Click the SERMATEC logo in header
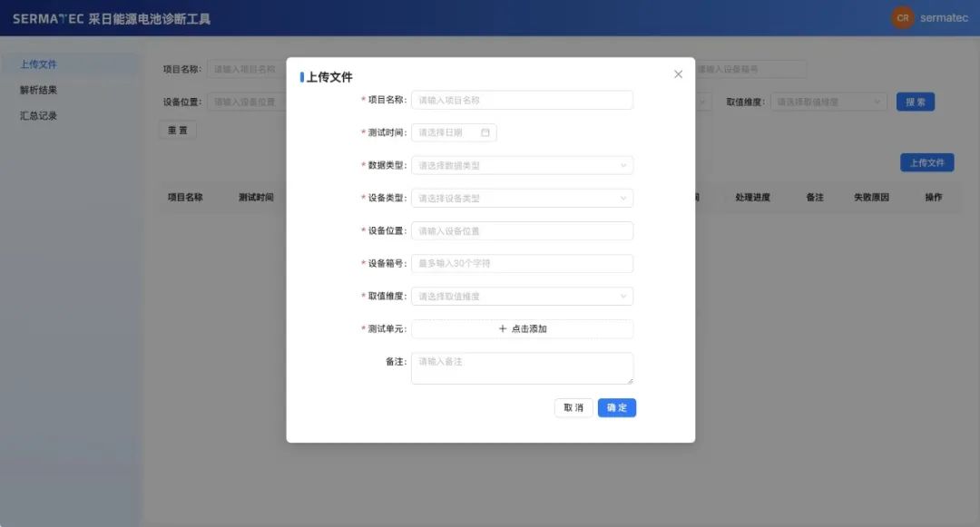The image size is (980, 527). click(47, 18)
